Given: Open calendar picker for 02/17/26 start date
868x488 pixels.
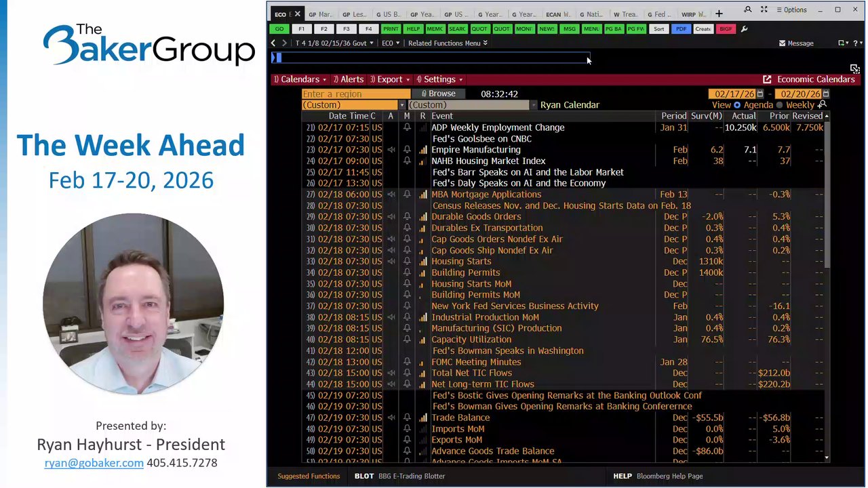Looking at the screenshot, I should pyautogui.click(x=760, y=94).
